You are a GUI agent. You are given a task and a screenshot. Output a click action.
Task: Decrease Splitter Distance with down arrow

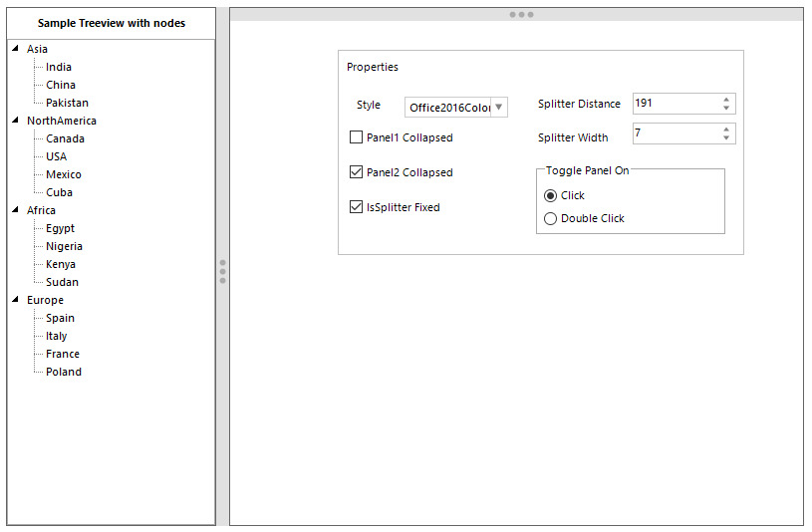click(x=726, y=108)
